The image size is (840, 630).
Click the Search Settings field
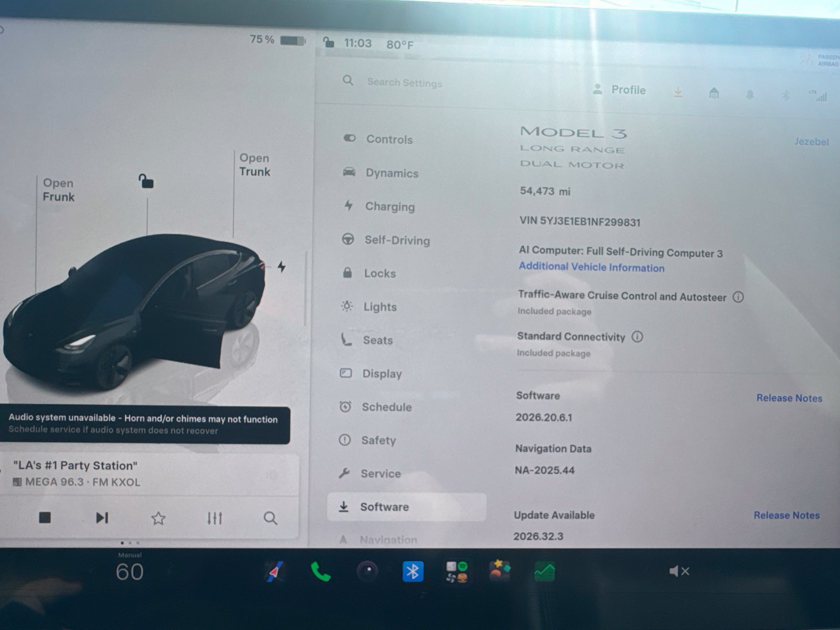[x=404, y=82]
